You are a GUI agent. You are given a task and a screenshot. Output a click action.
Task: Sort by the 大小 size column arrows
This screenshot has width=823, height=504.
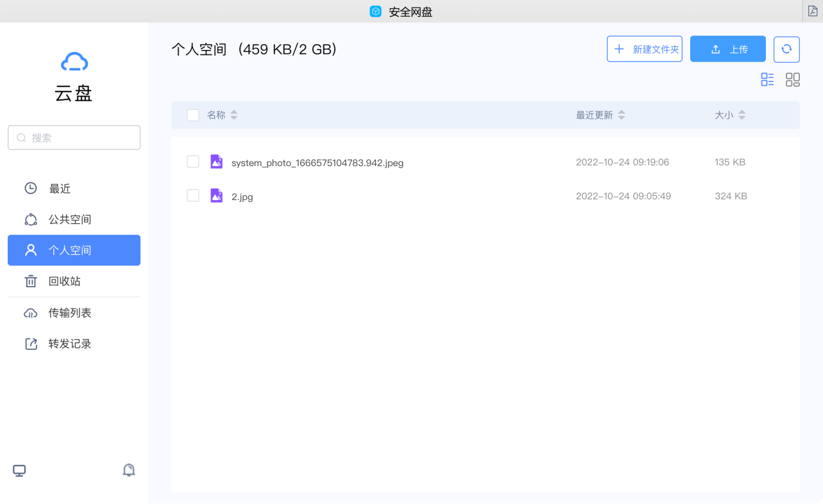point(742,115)
